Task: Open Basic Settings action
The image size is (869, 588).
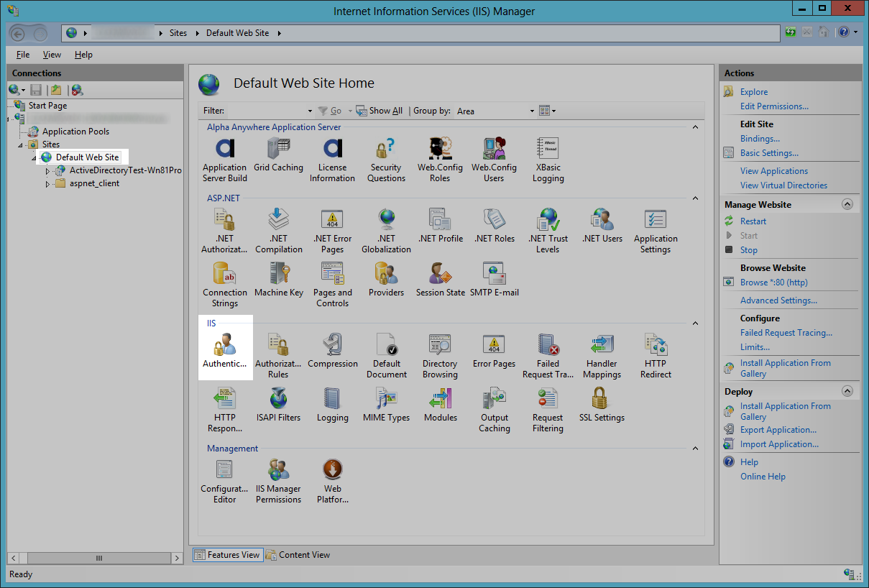Action: point(769,153)
